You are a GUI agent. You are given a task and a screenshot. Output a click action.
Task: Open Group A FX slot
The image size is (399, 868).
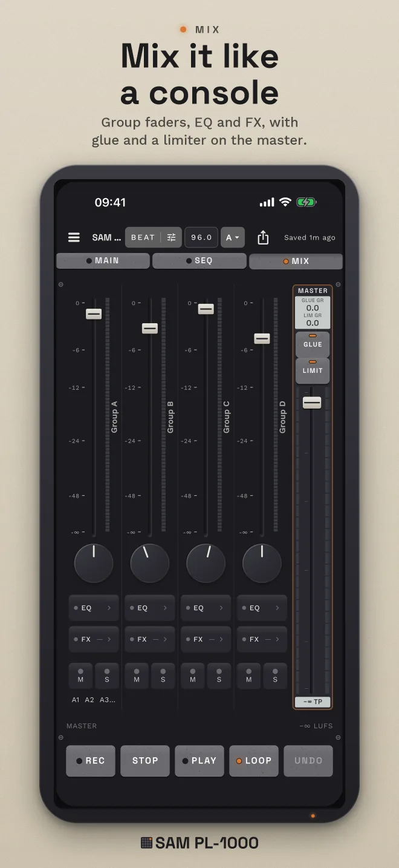(94, 639)
